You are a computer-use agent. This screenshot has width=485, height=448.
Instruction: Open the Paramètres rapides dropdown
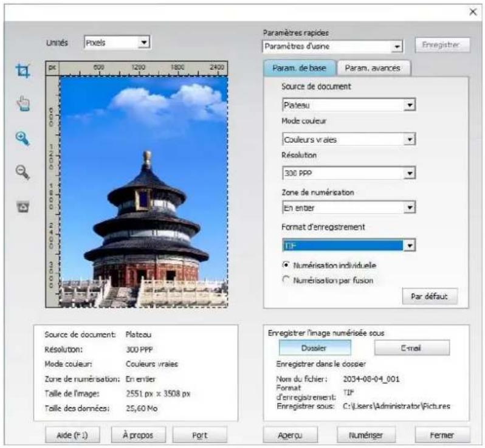click(x=332, y=47)
